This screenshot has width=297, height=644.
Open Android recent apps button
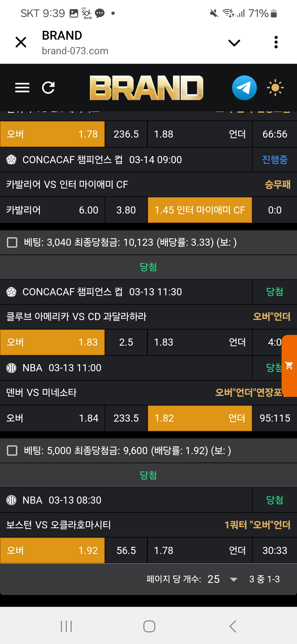[x=66, y=626]
